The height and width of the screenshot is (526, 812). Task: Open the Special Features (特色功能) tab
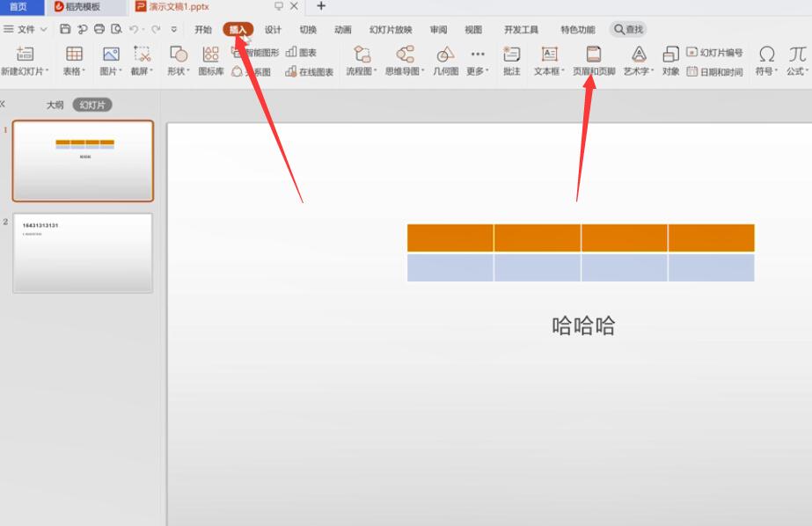pos(577,30)
